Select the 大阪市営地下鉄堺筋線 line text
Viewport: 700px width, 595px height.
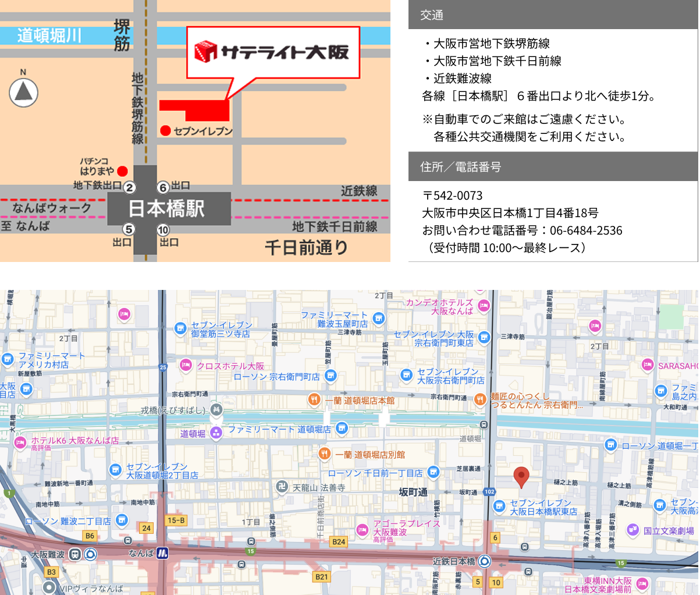point(492,44)
